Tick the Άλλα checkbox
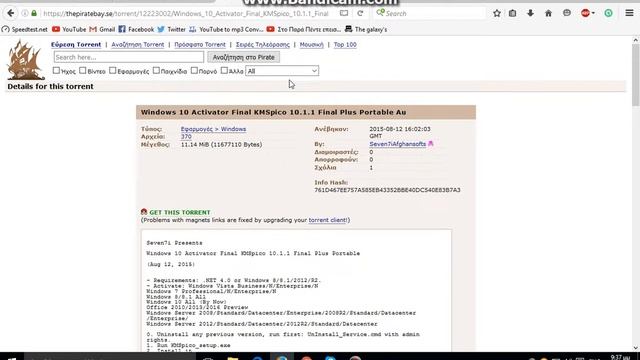Image resolution: width=640 pixels, height=360 pixels. point(224,70)
